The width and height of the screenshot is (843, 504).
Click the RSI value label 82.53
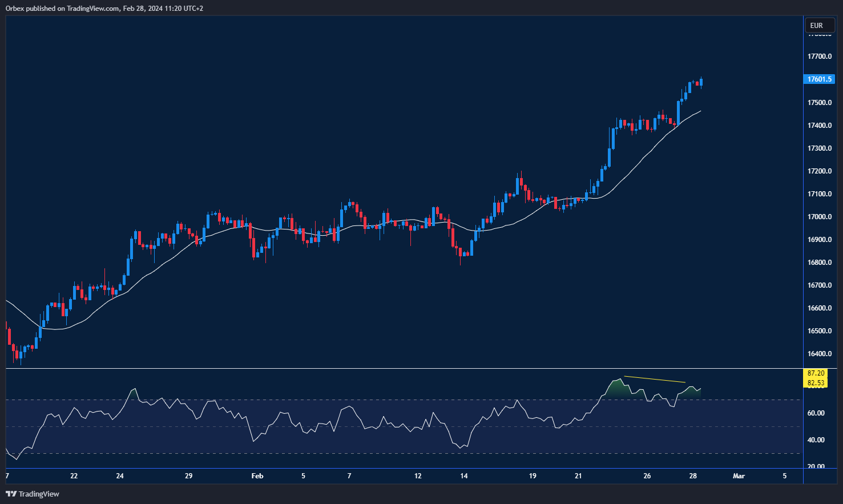tap(816, 383)
